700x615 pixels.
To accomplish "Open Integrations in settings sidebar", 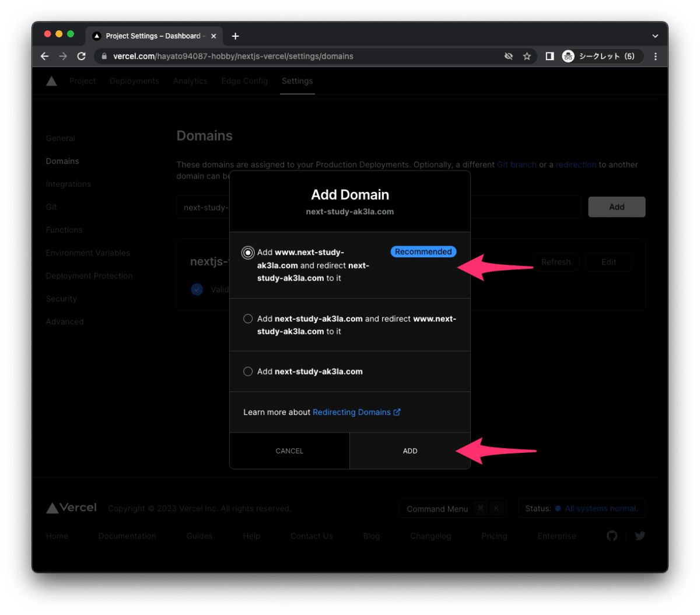I will click(68, 184).
